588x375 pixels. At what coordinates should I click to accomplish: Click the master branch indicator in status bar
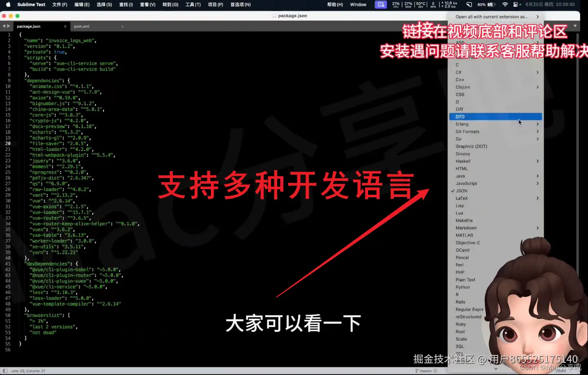click(427, 371)
